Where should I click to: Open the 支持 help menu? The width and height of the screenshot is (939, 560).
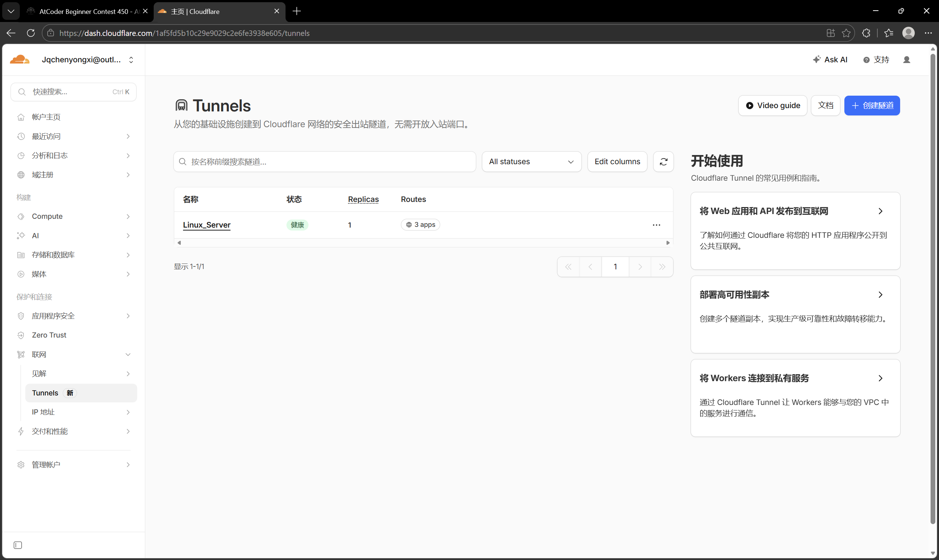tap(876, 60)
